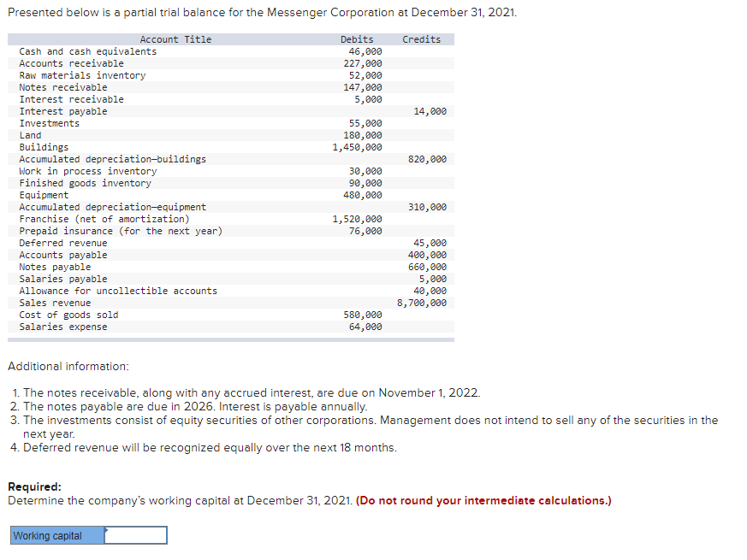This screenshot has width=747, height=560.
Task: Click the Sales revenue amount 8,700,000
Action: [x=423, y=302]
